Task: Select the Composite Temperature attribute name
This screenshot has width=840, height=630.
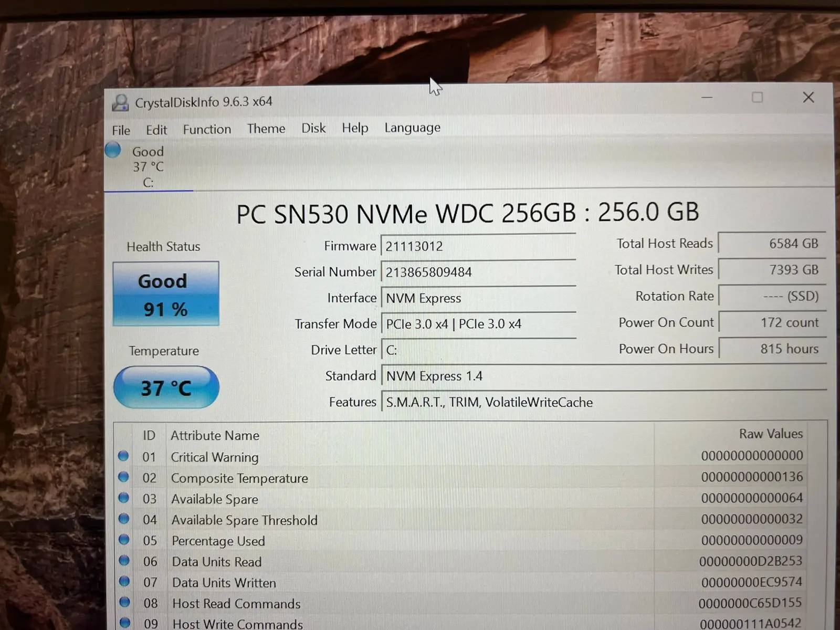Action: click(x=239, y=478)
